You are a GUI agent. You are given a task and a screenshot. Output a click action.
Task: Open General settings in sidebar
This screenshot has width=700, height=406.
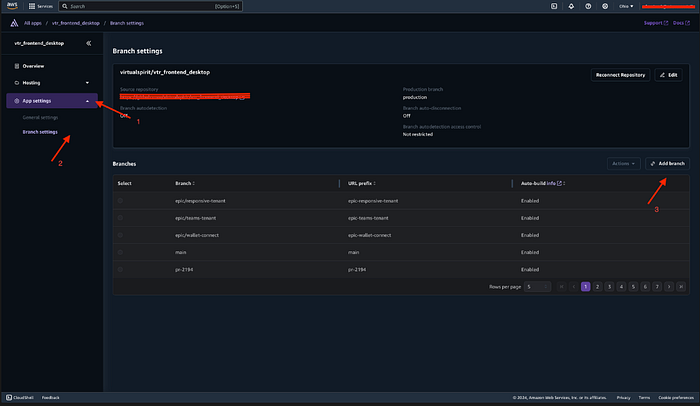pyautogui.click(x=40, y=117)
